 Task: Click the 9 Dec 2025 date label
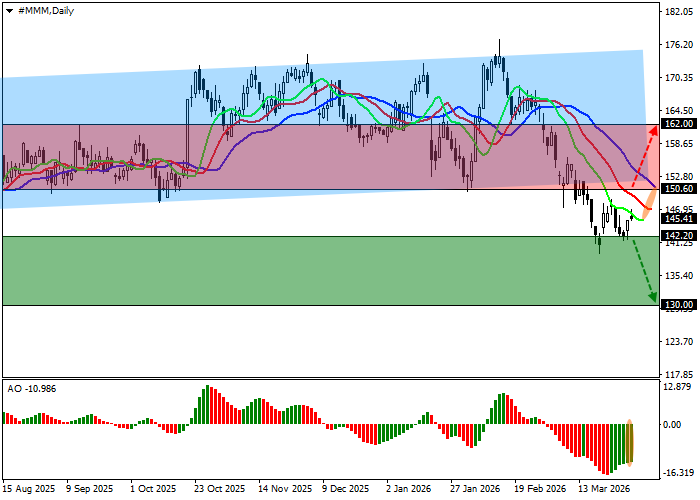pos(346,489)
